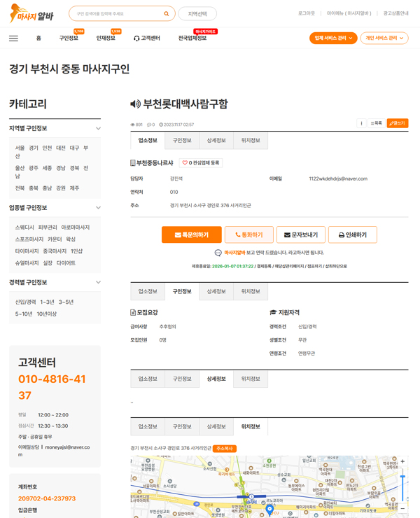420x518 pixels.
Task: Select 경기 in region category list
Action: click(34, 148)
